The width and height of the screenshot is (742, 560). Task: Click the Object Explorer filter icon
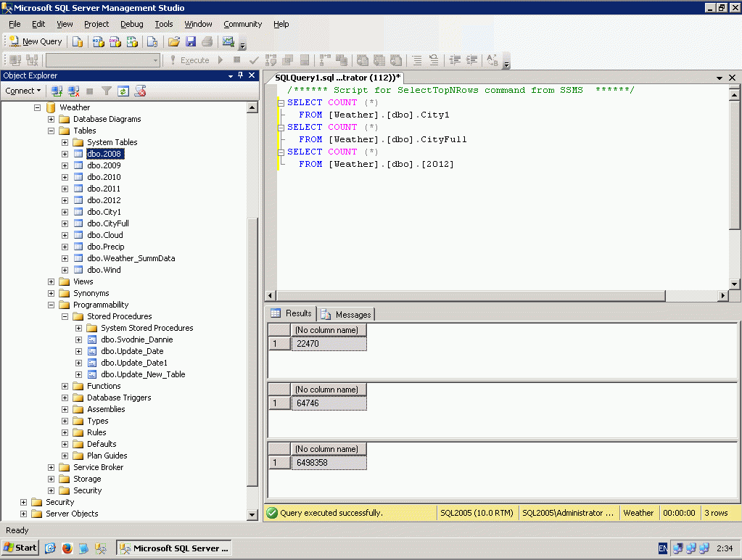[107, 91]
